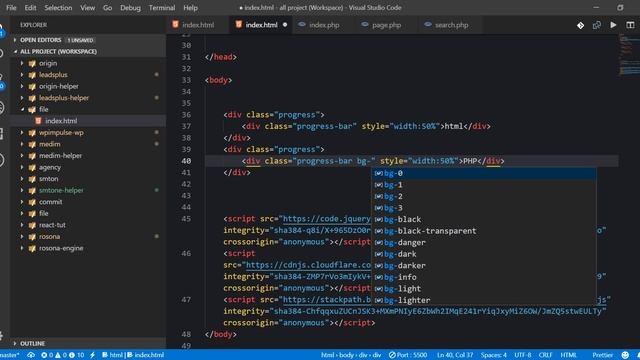Open the stackpath script URL link
Image resolution: width=640 pixels, height=360 pixels.
click(327, 300)
